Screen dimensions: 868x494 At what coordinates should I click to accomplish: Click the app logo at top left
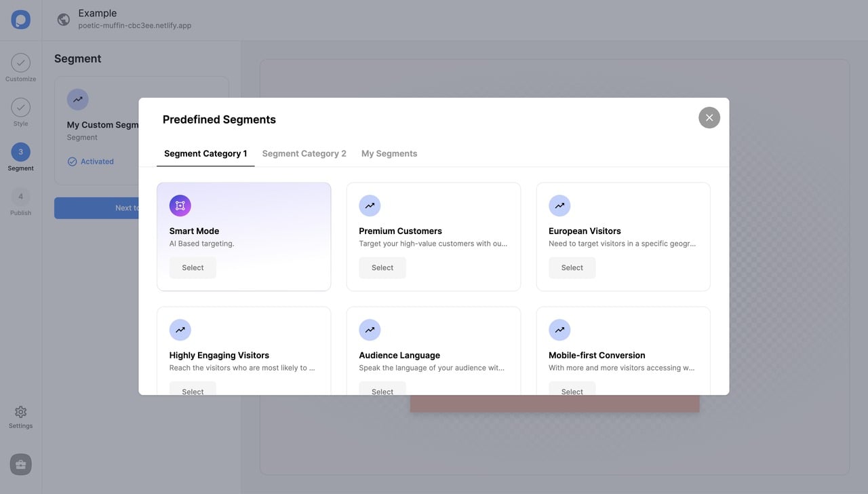pyautogui.click(x=20, y=20)
